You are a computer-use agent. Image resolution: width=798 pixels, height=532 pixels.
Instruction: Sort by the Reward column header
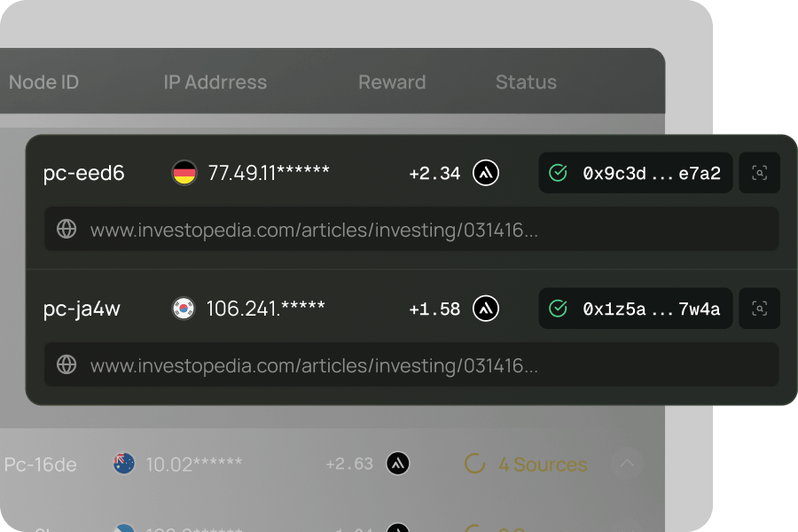(x=392, y=82)
